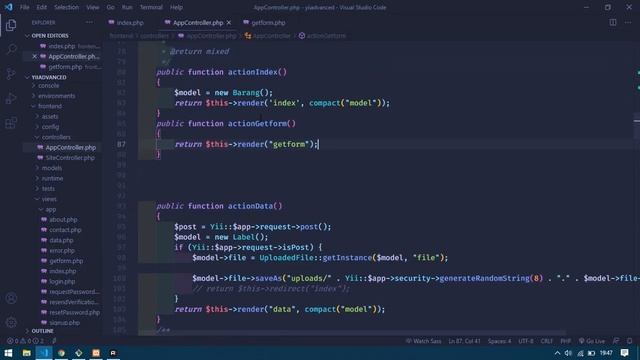Click horizontal scrollbar of the editor
Viewport: 640px width, 360px height.
click(352, 333)
